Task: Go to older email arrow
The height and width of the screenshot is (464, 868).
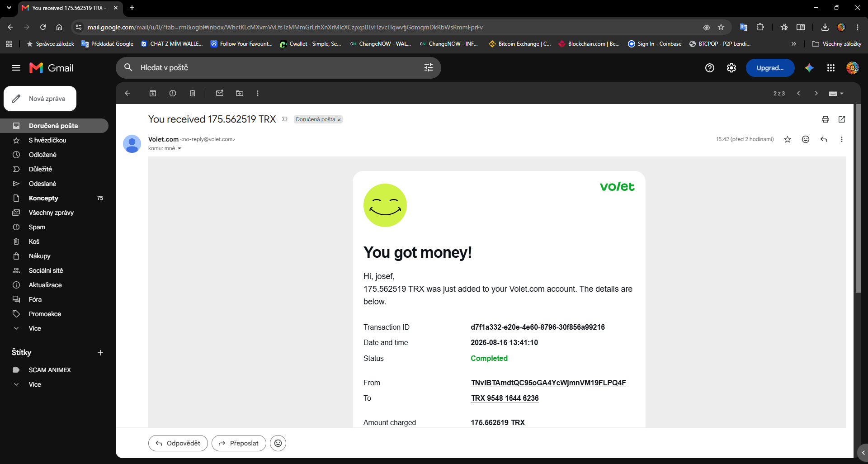Action: coord(816,93)
